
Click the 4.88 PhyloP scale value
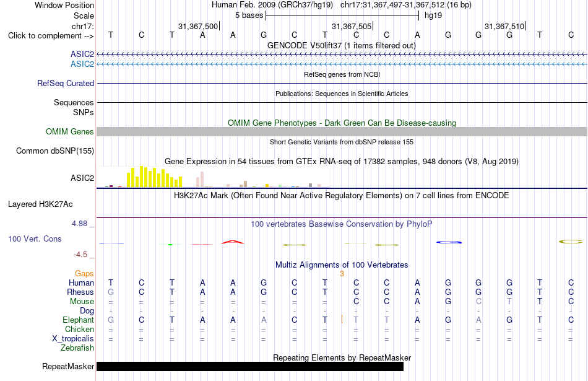(79, 224)
